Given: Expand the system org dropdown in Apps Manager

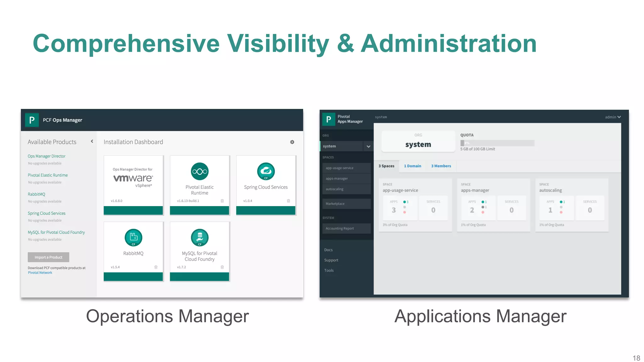Looking at the screenshot, I should (368, 146).
